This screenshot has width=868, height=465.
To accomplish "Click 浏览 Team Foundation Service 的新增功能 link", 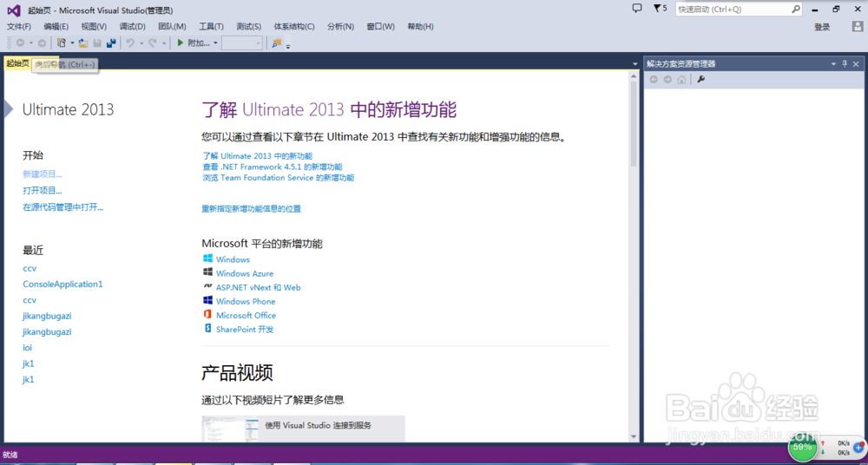I will (278, 178).
